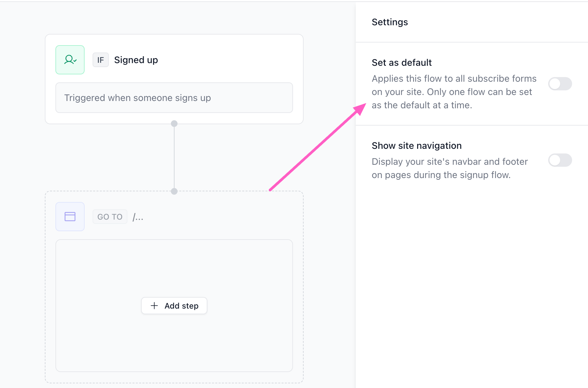
Task: Click the IF condition badge
Action: point(101,60)
